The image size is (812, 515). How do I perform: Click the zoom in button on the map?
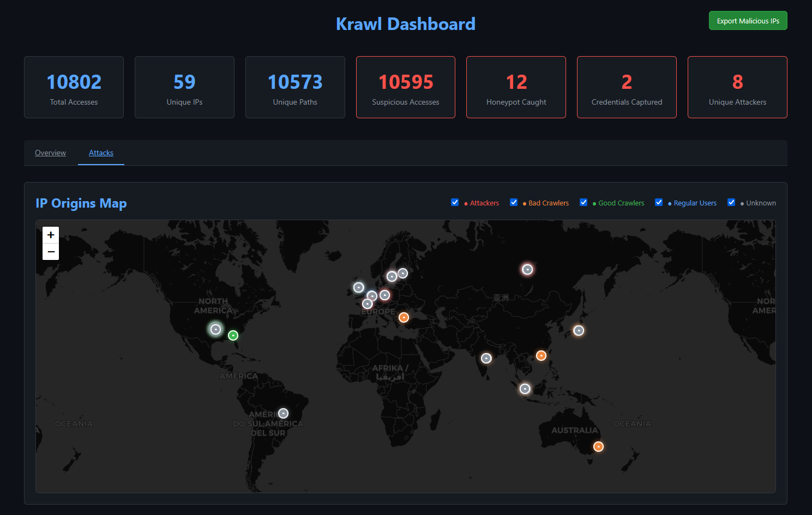click(x=50, y=234)
